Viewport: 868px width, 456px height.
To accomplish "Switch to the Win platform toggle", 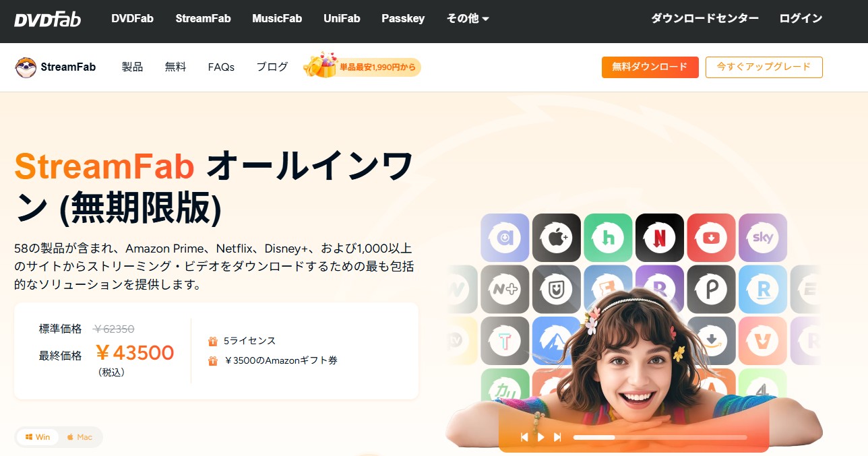I will pos(38,437).
